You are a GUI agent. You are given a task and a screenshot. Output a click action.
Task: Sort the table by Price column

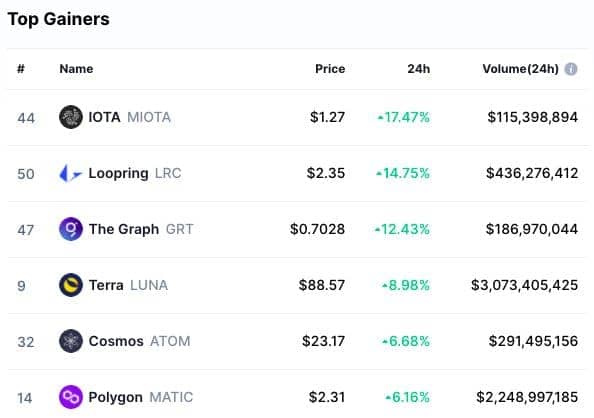tap(330, 69)
